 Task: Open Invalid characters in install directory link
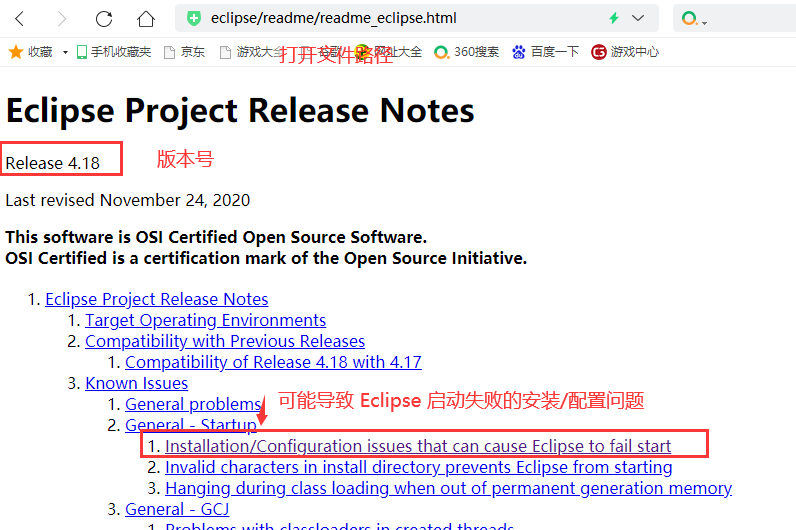point(418,467)
